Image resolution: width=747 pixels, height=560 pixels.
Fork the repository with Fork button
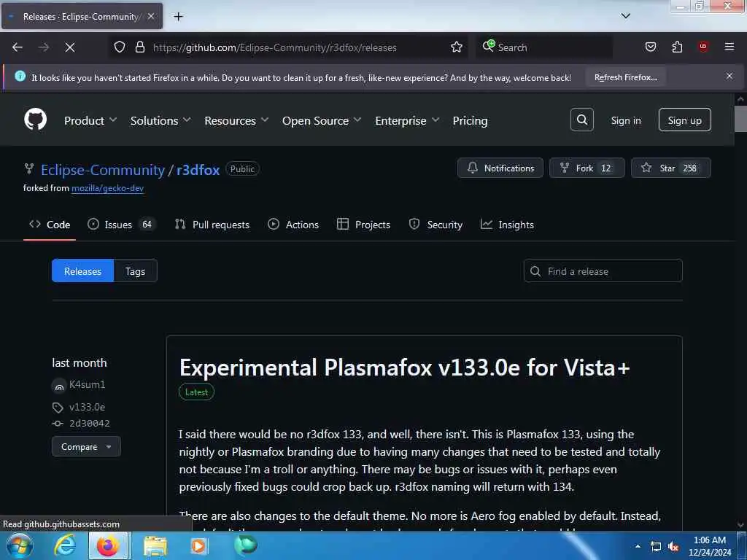587,168
